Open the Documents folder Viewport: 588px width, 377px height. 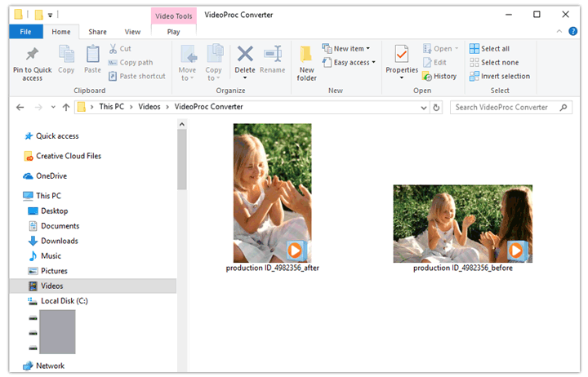[54, 226]
